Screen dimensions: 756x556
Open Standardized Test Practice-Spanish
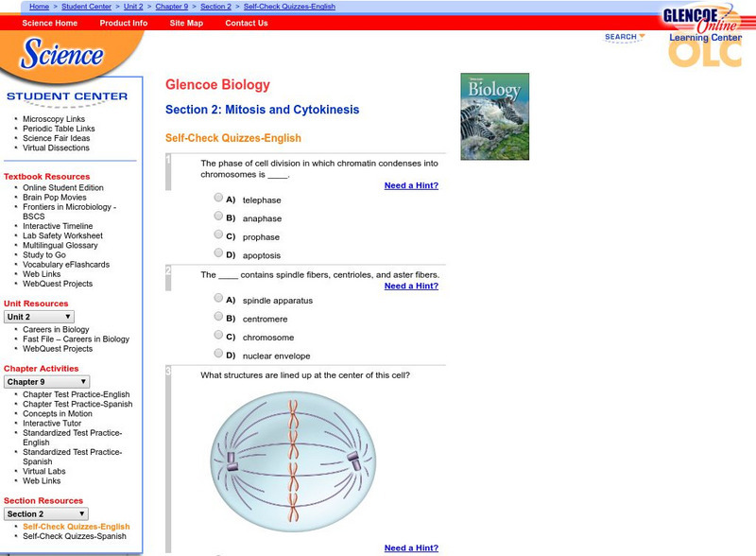[x=73, y=457]
